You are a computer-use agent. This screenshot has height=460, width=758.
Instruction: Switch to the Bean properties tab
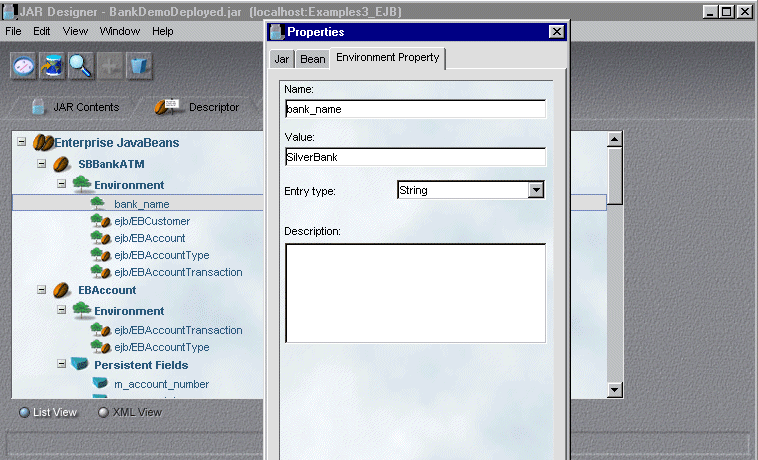point(313,59)
